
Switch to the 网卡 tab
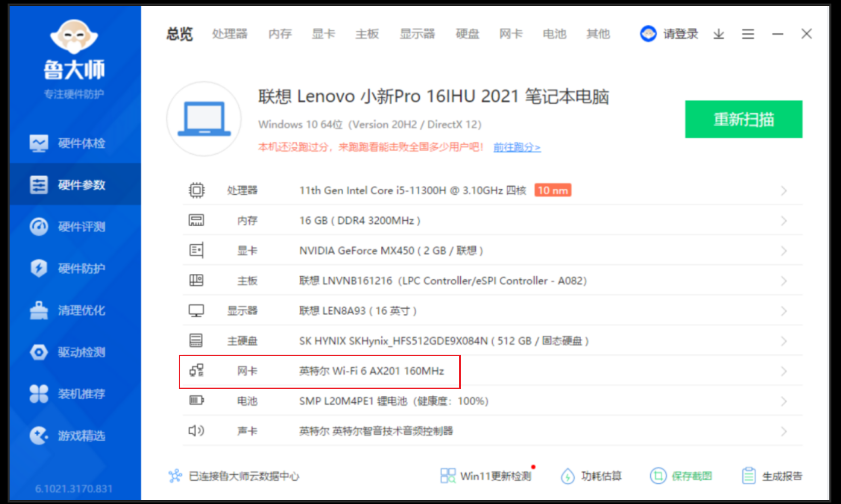point(511,34)
